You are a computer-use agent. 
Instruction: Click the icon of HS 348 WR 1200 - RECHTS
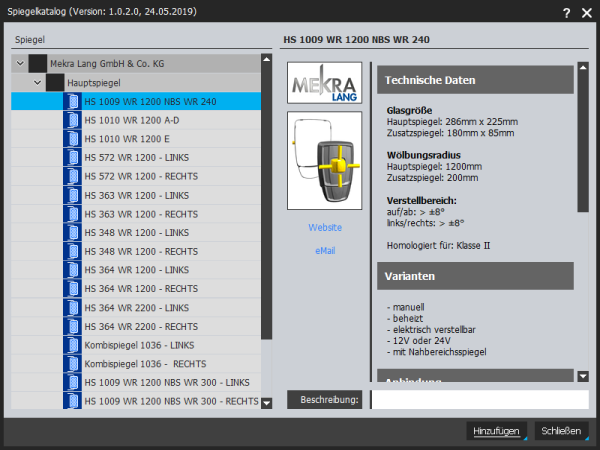pyautogui.click(x=72, y=251)
